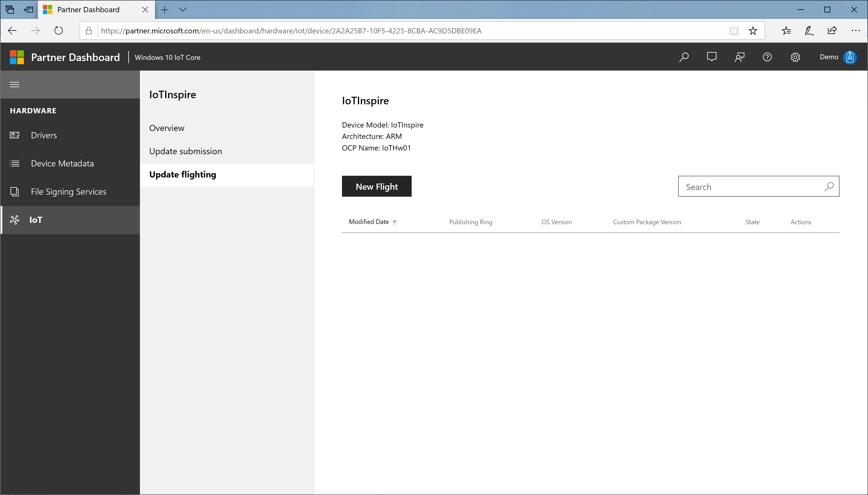
Task: Click the hamburger menu icon
Action: coord(14,84)
